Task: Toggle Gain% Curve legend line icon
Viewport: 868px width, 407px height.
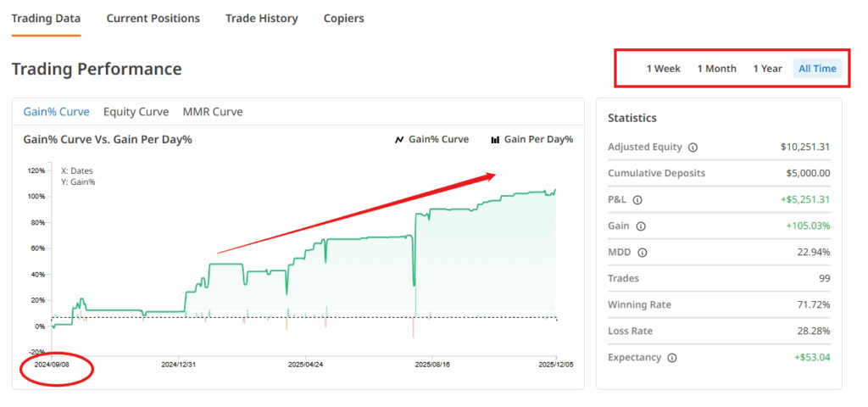Action: tap(399, 140)
